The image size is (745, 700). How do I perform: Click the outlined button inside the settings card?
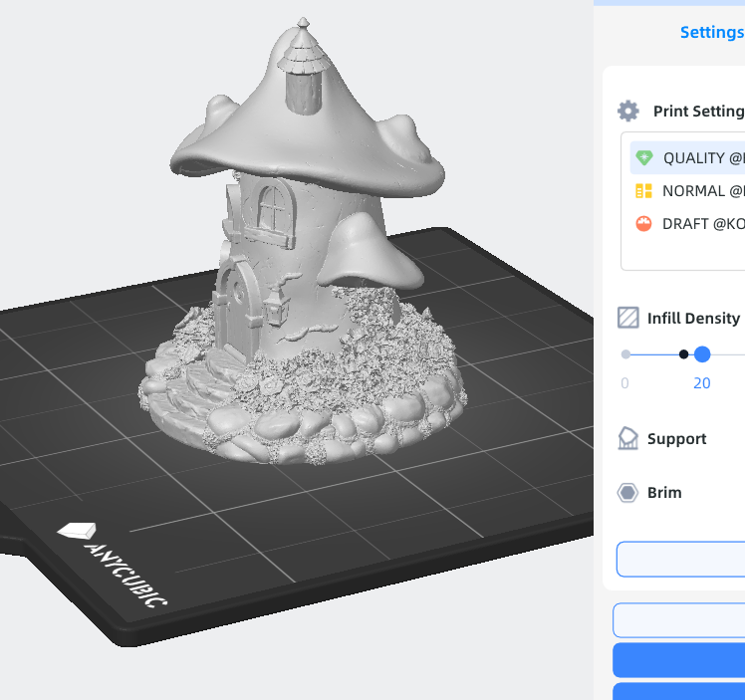[x=681, y=559]
